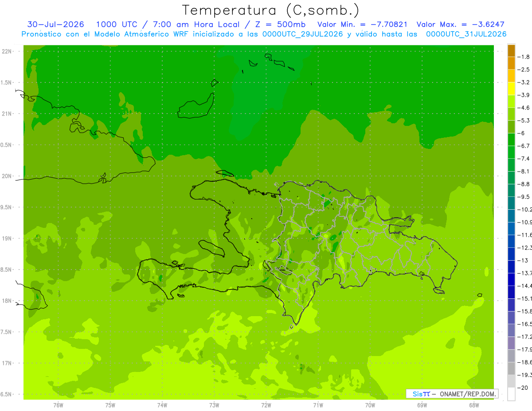Click the -8.1 colorbar label
This screenshot has width=532, height=411.
(524, 171)
